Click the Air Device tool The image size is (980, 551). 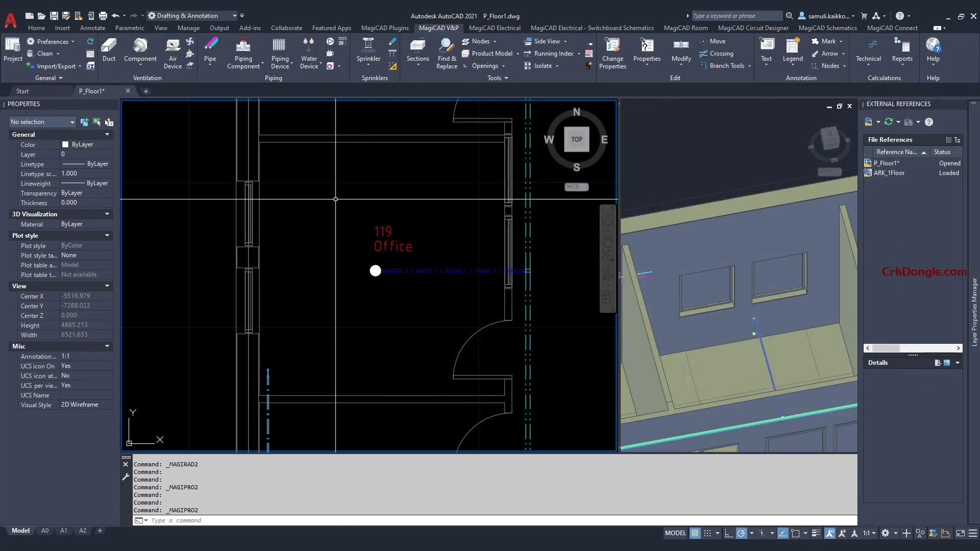coord(173,53)
